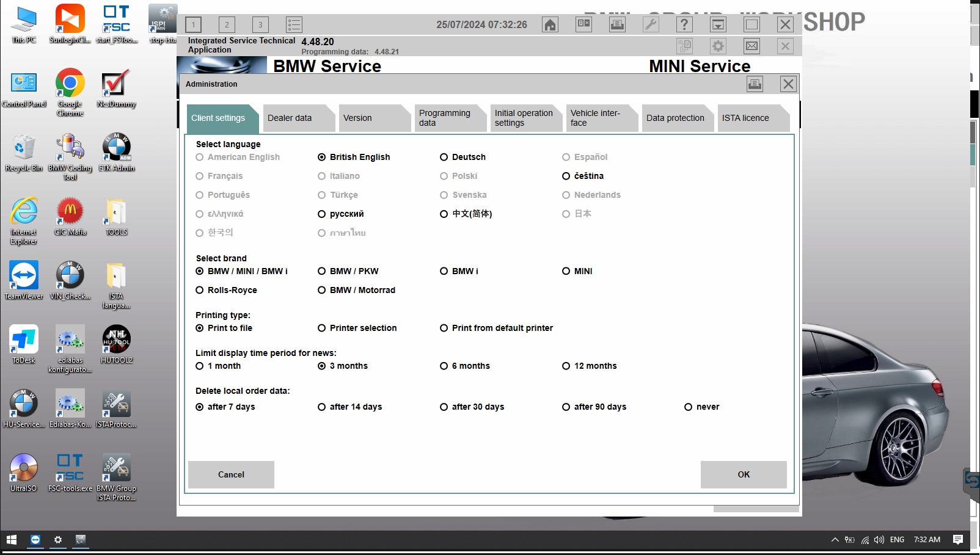Viewport: 980px width, 555px height.
Task: Click the ENG language indicator in the taskbar
Action: point(897,540)
